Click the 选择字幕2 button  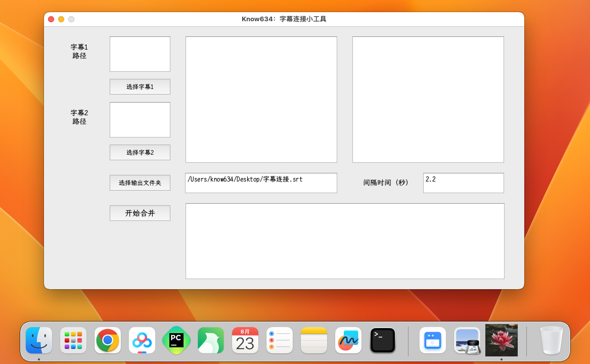point(140,152)
